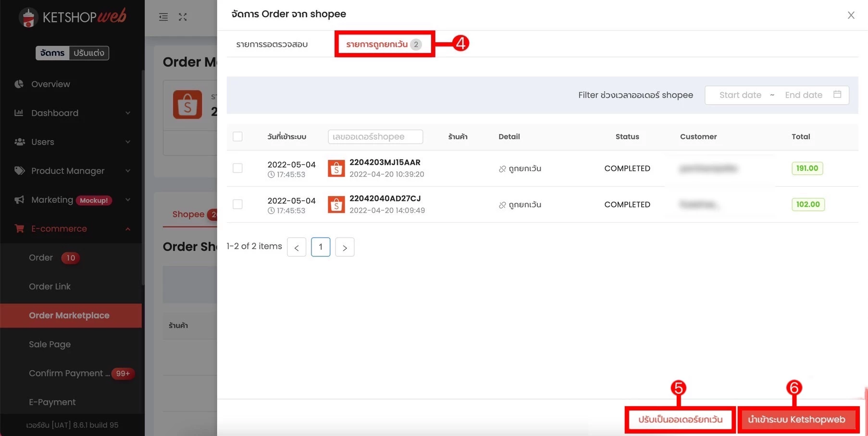This screenshot has height=436, width=868.
Task: Click the Customer column header
Action: tap(698, 137)
